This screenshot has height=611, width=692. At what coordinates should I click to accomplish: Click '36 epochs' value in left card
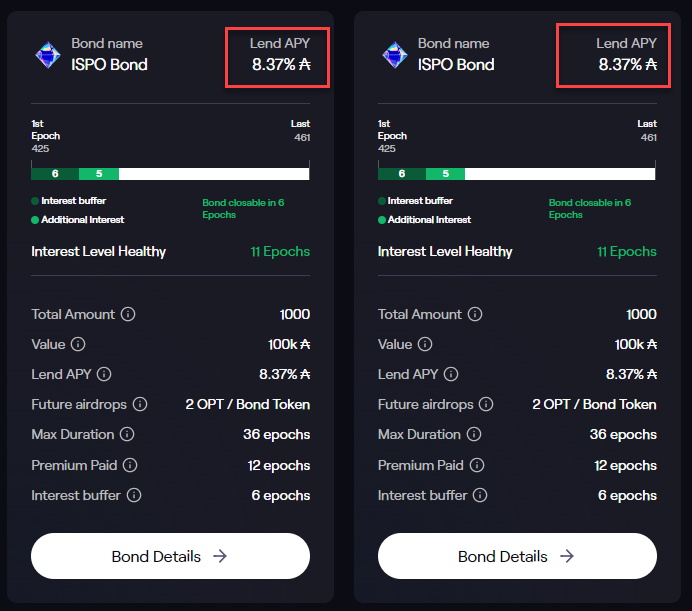[277, 434]
